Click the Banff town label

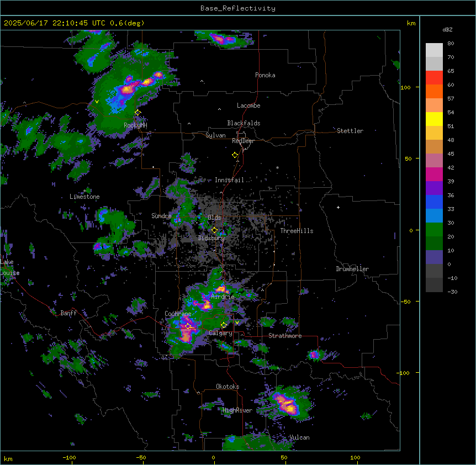(x=68, y=313)
